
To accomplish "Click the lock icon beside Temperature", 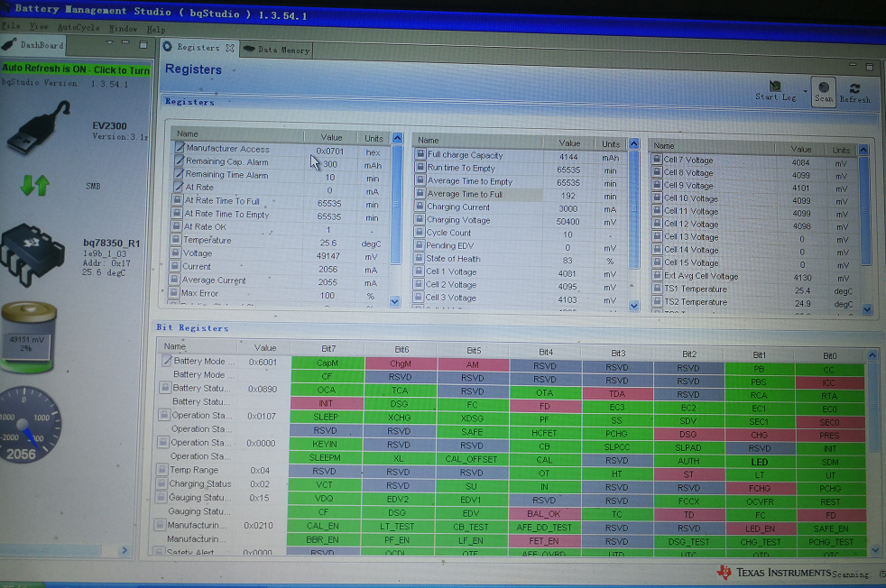I will click(x=176, y=240).
